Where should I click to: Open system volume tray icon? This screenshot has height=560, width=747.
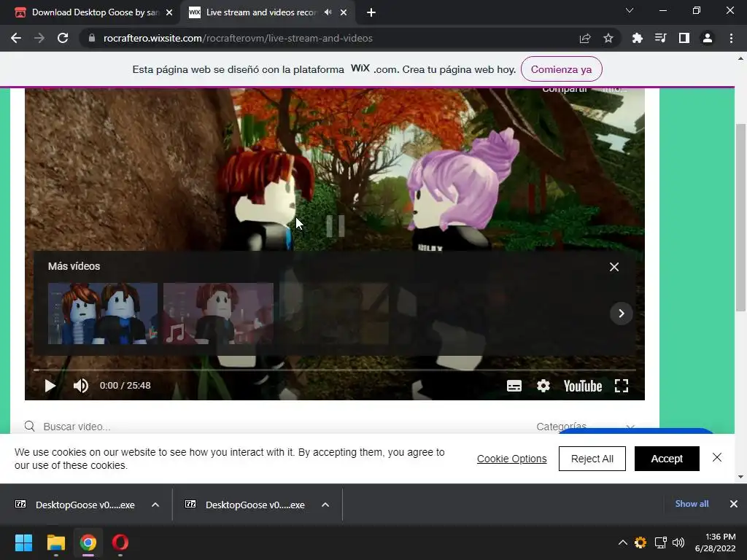coord(678,542)
